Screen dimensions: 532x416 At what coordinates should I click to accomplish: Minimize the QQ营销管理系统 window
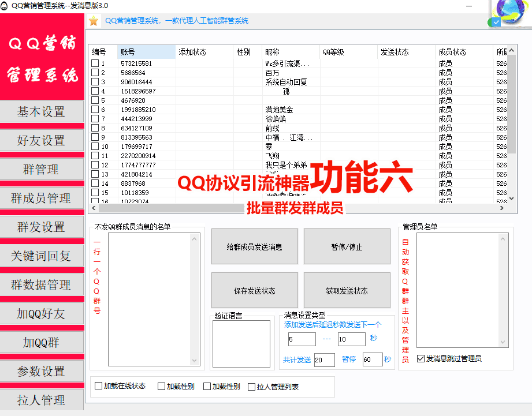[x=469, y=6]
